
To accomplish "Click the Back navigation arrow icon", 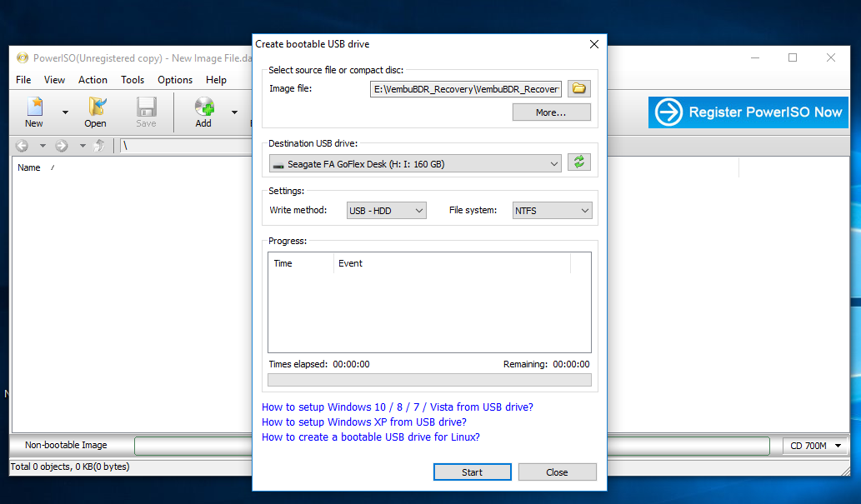I will tap(23, 146).
